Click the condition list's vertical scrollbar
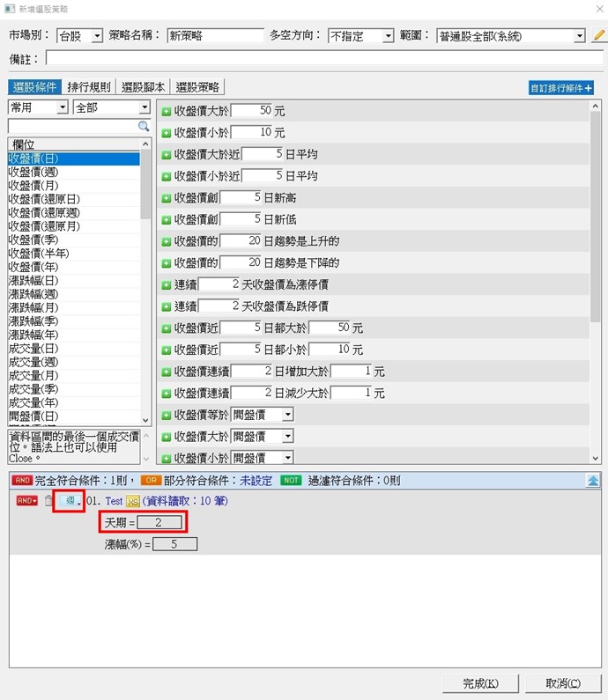 coord(596,220)
